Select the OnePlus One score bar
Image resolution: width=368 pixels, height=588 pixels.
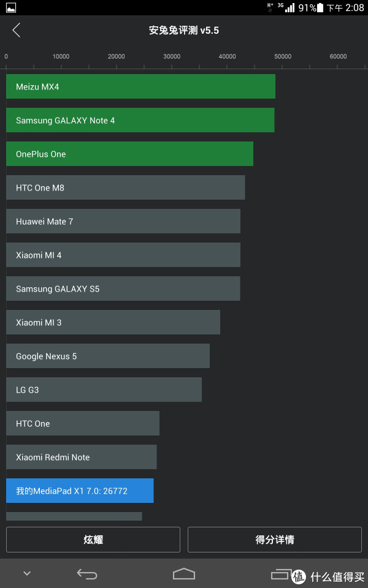click(129, 154)
